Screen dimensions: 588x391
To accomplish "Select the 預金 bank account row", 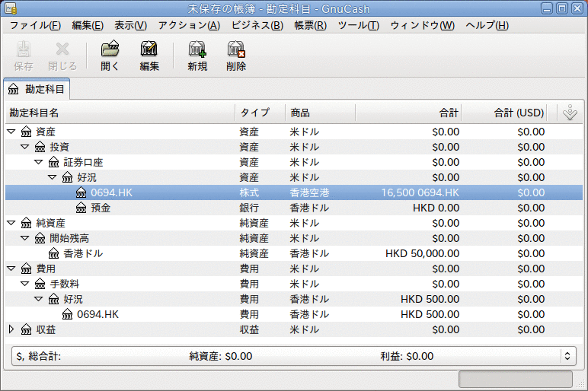I will coord(294,208).
